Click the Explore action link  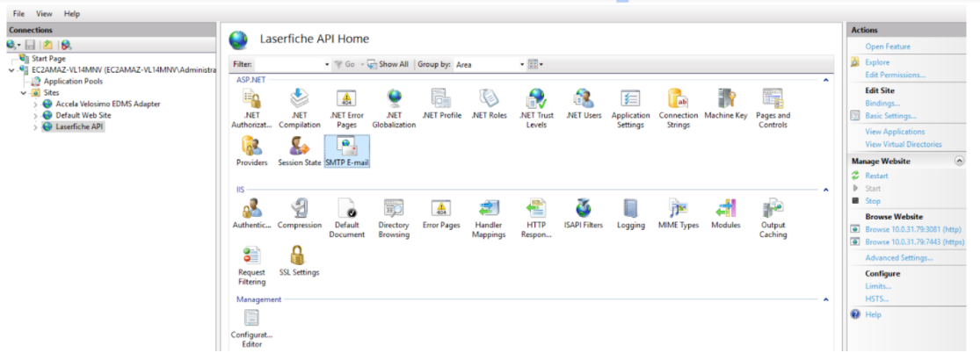pos(877,62)
